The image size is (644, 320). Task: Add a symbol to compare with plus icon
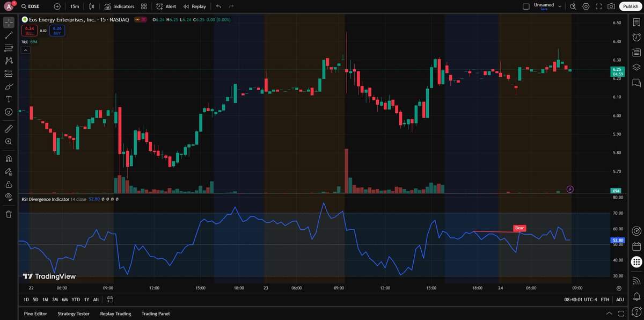(x=57, y=6)
